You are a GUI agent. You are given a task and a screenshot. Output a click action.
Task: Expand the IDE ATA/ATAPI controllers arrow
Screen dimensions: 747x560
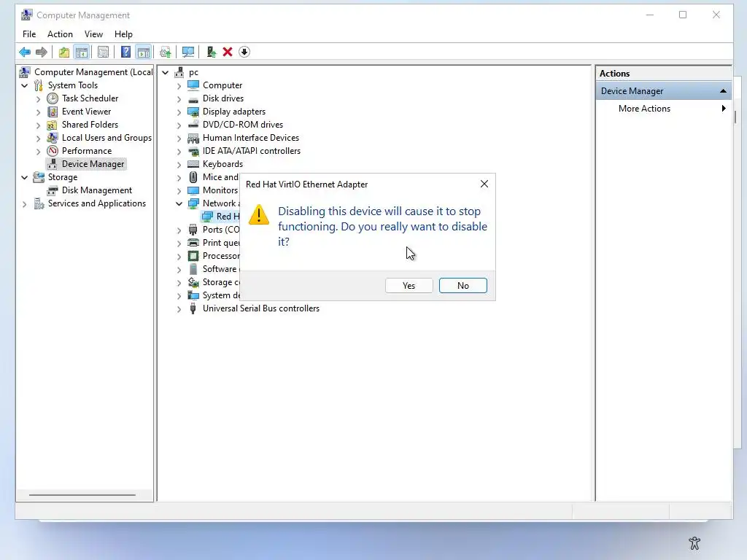tap(179, 152)
